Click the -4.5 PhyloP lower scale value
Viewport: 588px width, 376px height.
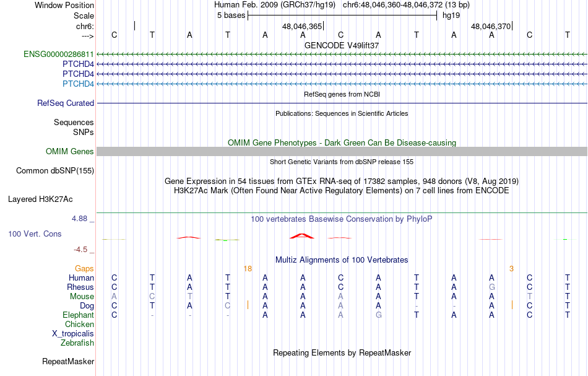point(80,250)
